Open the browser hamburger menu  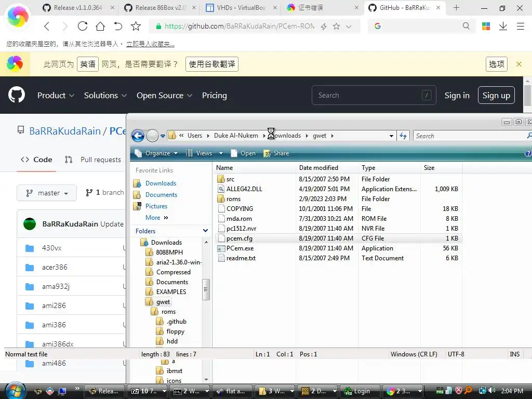[x=521, y=26]
